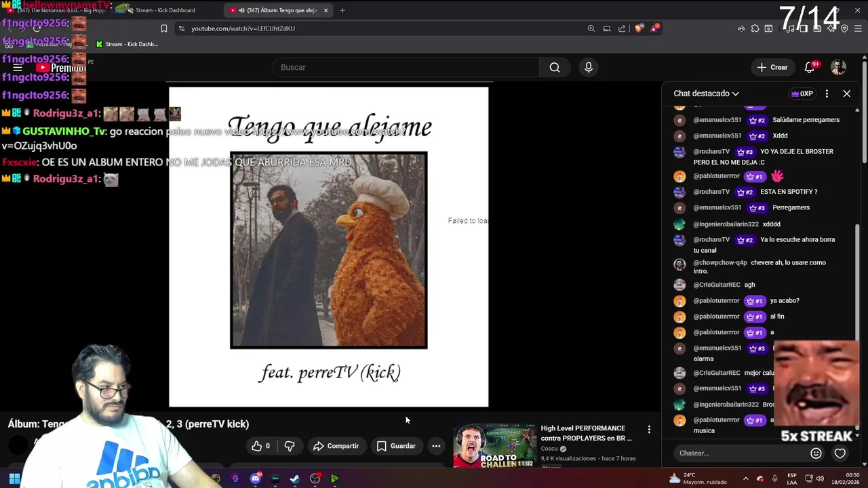Open the ROAD TO CHALLEN video thumbnail
The height and width of the screenshot is (488, 868).
tap(494, 445)
